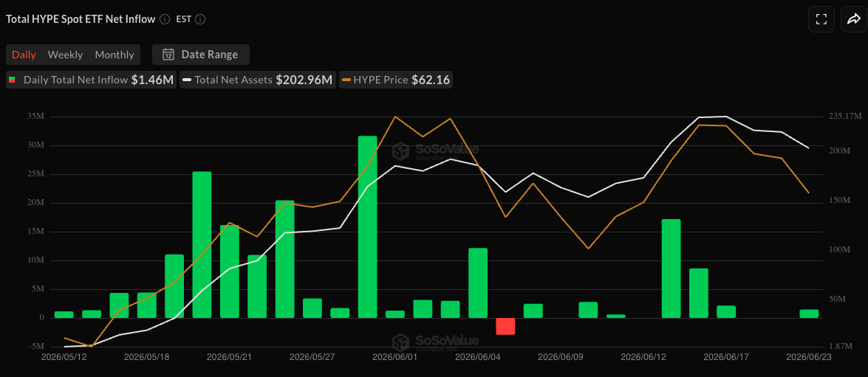Switch to the Weekly tab
The image size is (868, 377).
pos(65,55)
